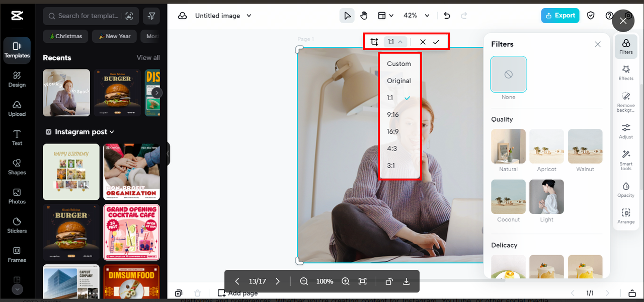Image resolution: width=644 pixels, height=302 pixels.
Task: Click the crop tool icon
Action: click(374, 42)
